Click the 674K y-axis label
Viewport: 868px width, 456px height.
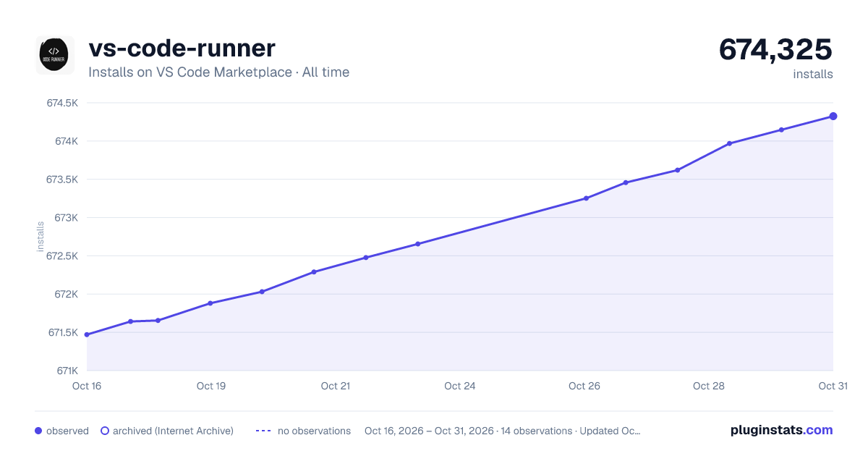tap(66, 141)
